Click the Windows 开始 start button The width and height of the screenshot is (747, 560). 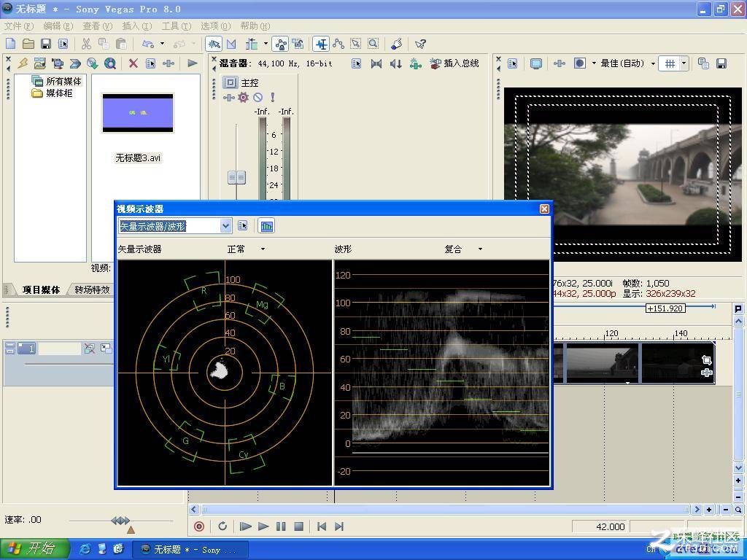(x=34, y=549)
